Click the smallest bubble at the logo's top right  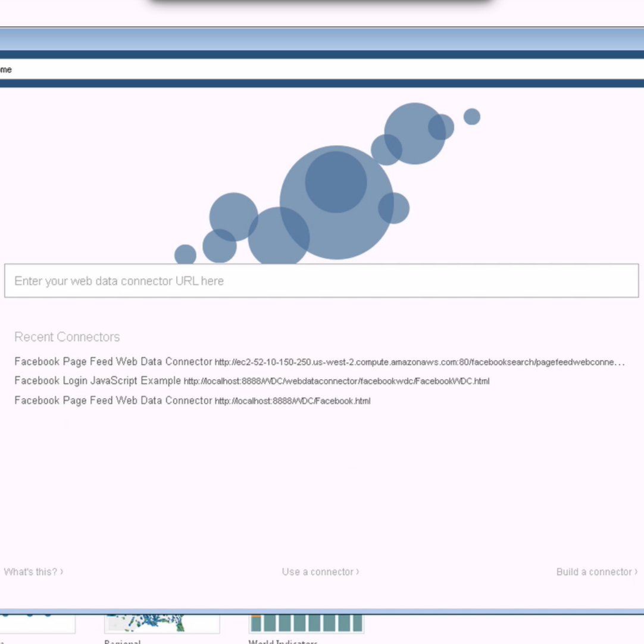[472, 117]
